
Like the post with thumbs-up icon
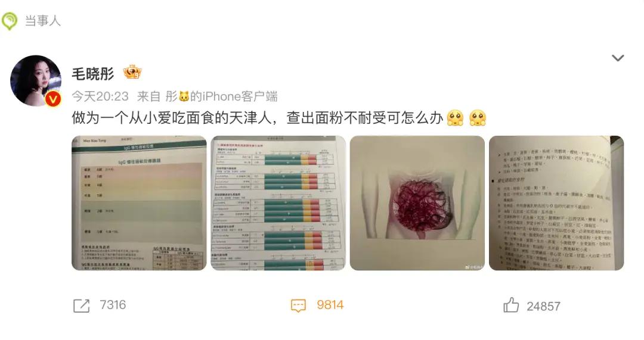(511, 305)
